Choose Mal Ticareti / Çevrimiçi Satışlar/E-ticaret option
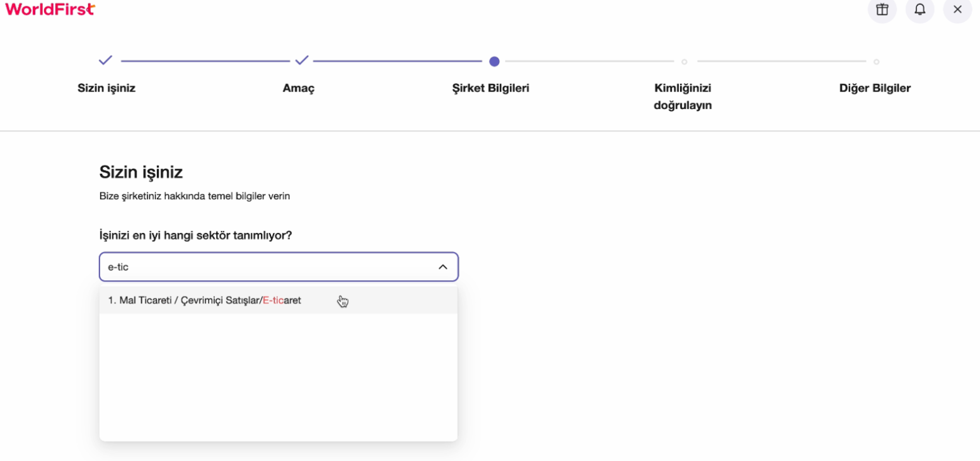This screenshot has height=461, width=980. (x=205, y=300)
